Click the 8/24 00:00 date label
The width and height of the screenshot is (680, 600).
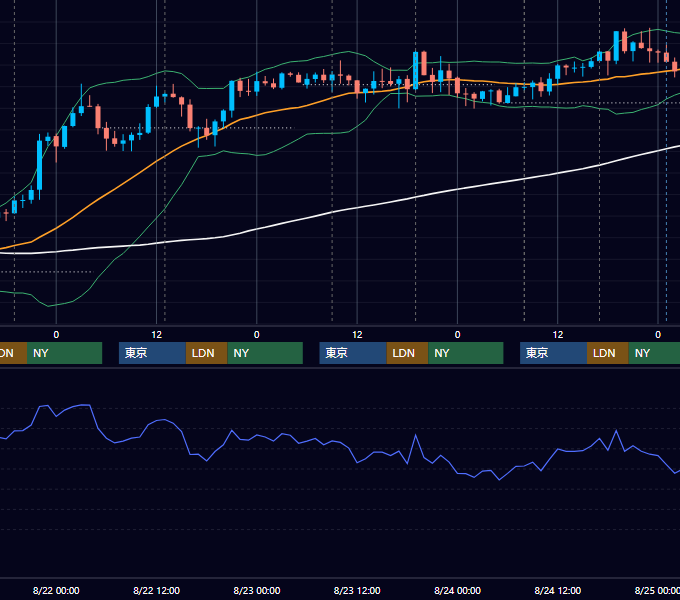coord(458,590)
